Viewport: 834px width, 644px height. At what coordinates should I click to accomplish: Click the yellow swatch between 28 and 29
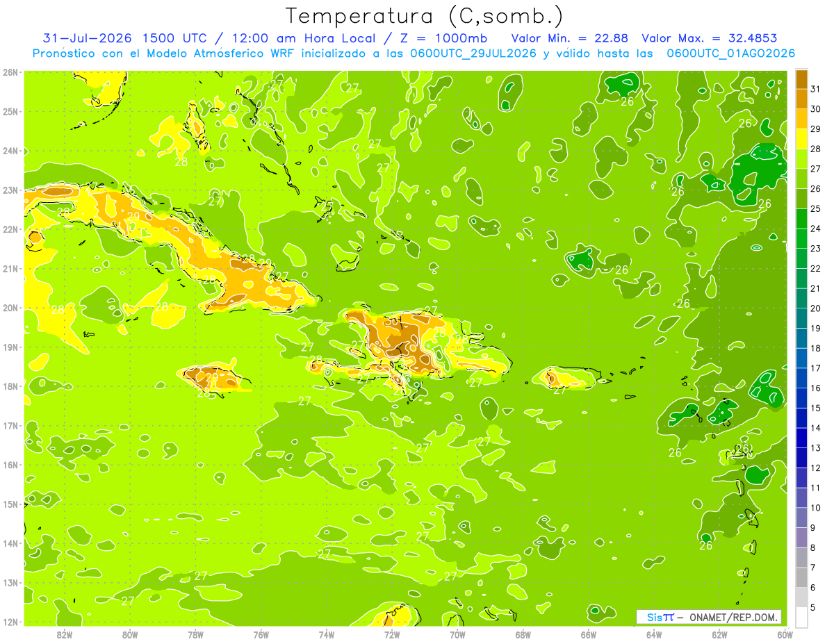coord(801,139)
